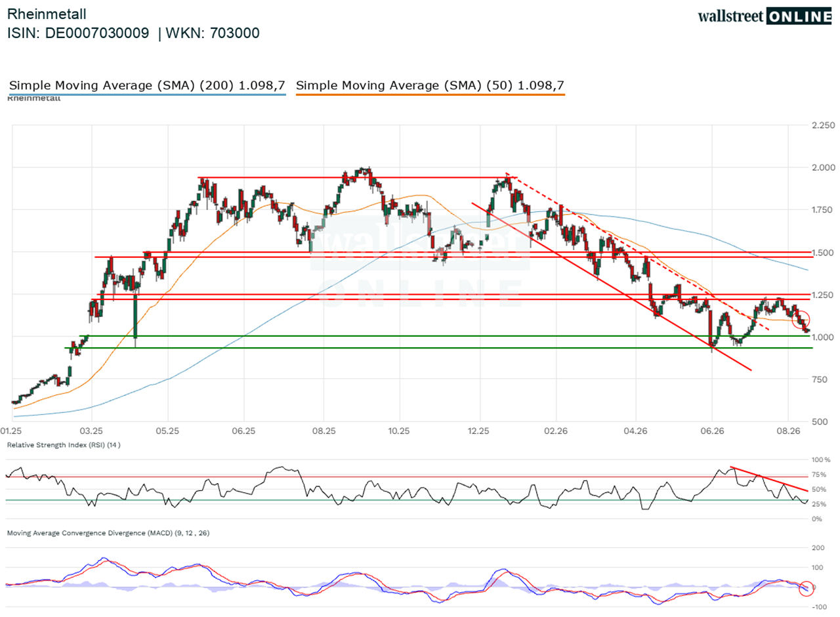Click the orange SMA 50 legend underline

pos(430,95)
